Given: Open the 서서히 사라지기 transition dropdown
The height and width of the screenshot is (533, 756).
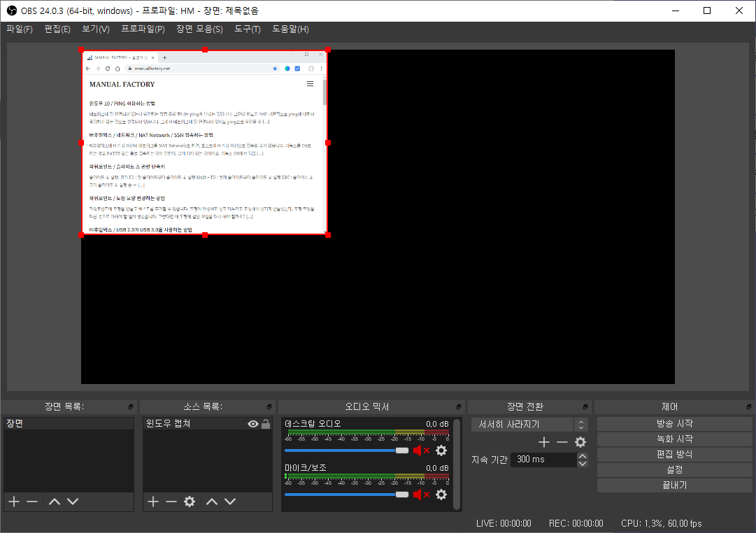Looking at the screenshot, I should [529, 425].
